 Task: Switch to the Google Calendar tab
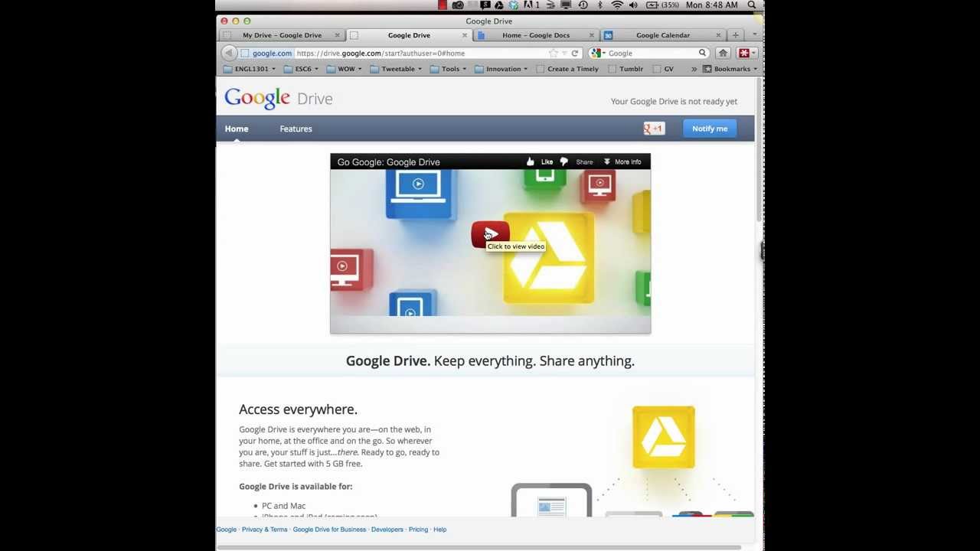tap(663, 35)
